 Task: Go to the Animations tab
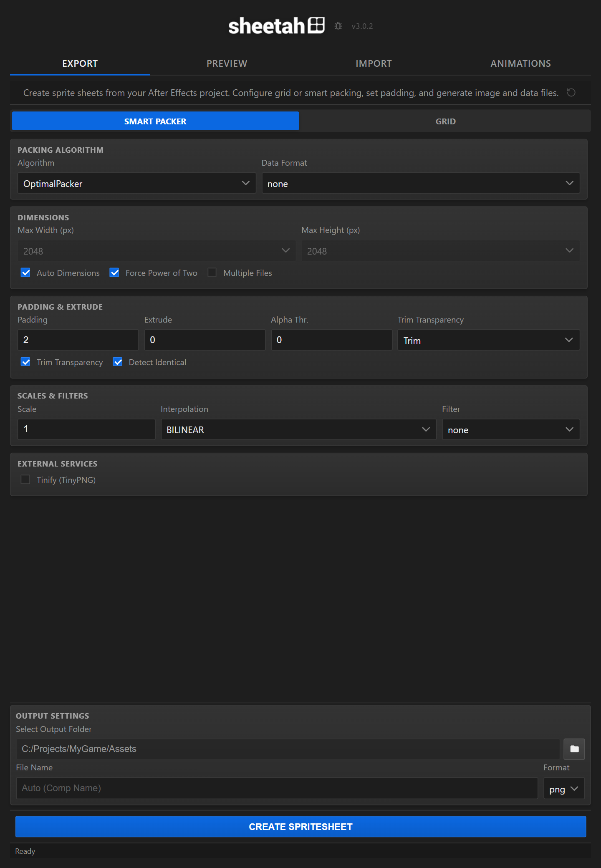520,63
